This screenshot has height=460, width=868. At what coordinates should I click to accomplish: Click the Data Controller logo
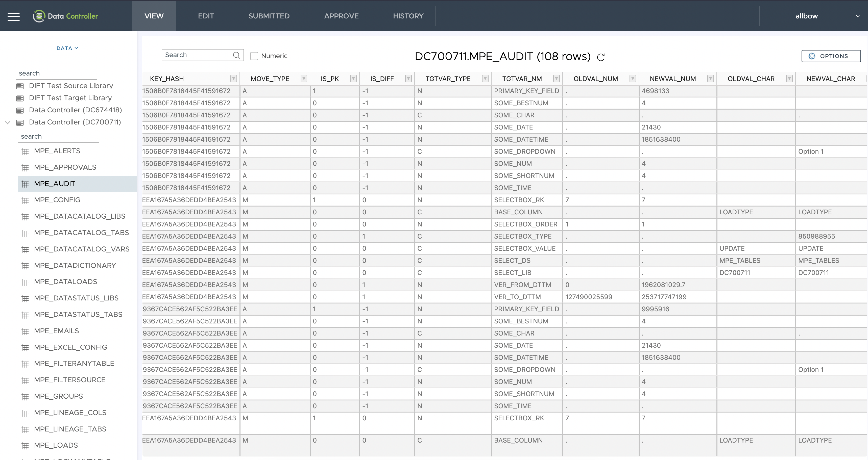65,16
